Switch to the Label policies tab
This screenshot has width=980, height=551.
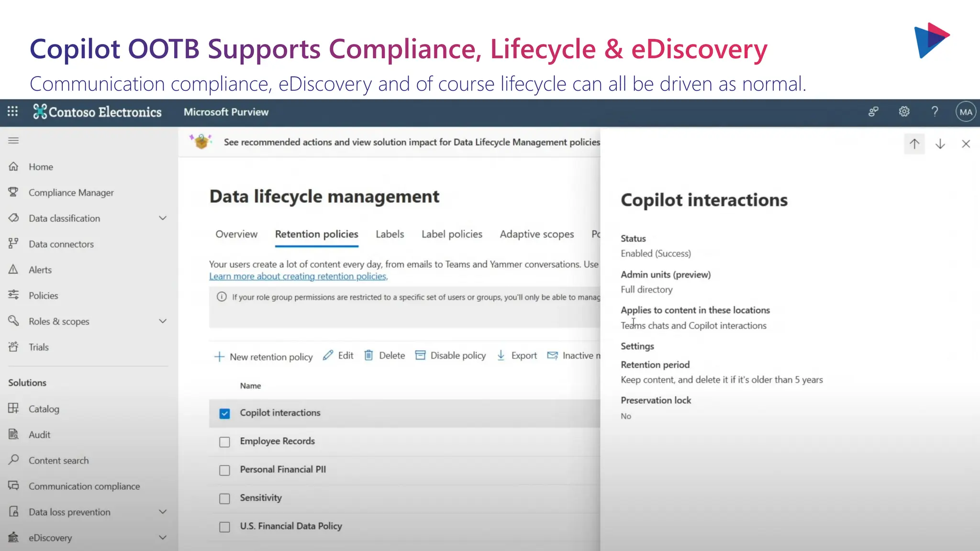(452, 234)
